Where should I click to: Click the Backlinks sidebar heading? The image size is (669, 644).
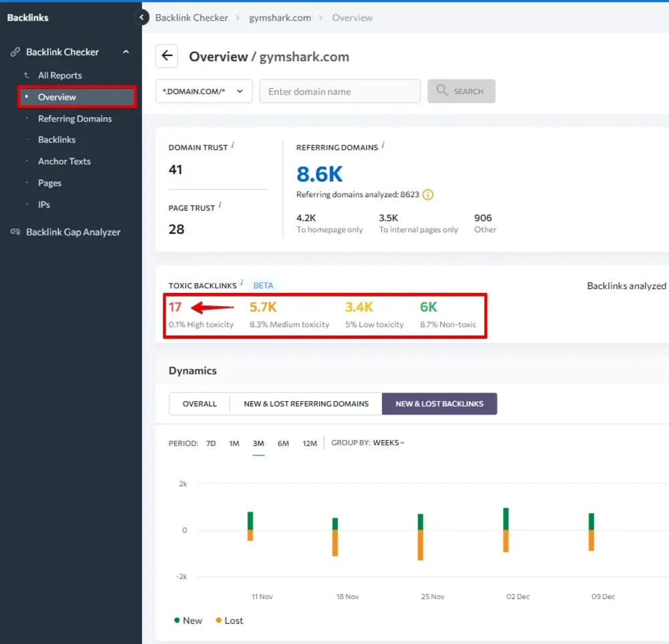(x=27, y=17)
